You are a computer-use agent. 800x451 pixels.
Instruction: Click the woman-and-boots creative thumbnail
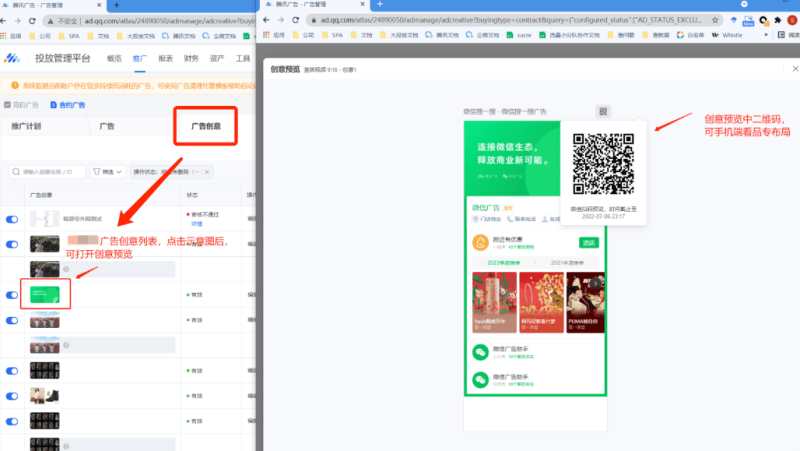[x=44, y=395]
